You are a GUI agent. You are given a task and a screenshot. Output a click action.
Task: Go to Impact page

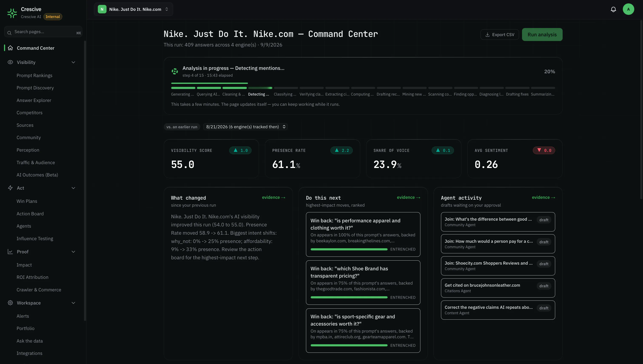tap(24, 265)
